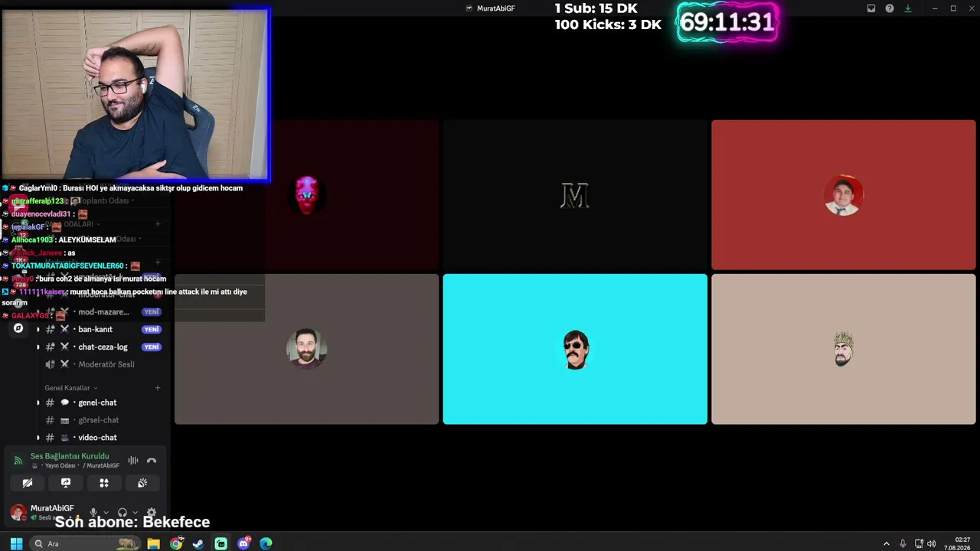This screenshot has height=551, width=980.
Task: Open the chat-ceza-log channel
Action: (x=103, y=347)
